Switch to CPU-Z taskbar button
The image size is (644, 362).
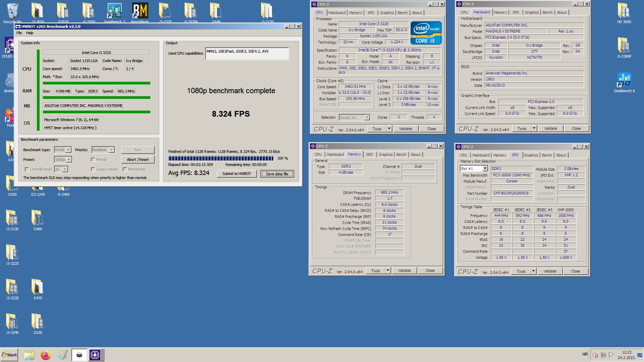tap(95, 355)
